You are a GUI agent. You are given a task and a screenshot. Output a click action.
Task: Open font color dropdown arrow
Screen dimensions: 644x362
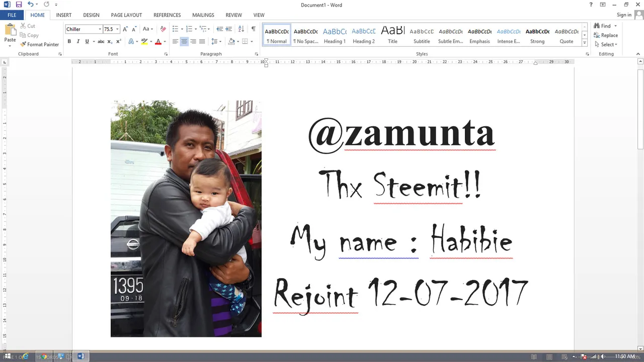pos(165,41)
